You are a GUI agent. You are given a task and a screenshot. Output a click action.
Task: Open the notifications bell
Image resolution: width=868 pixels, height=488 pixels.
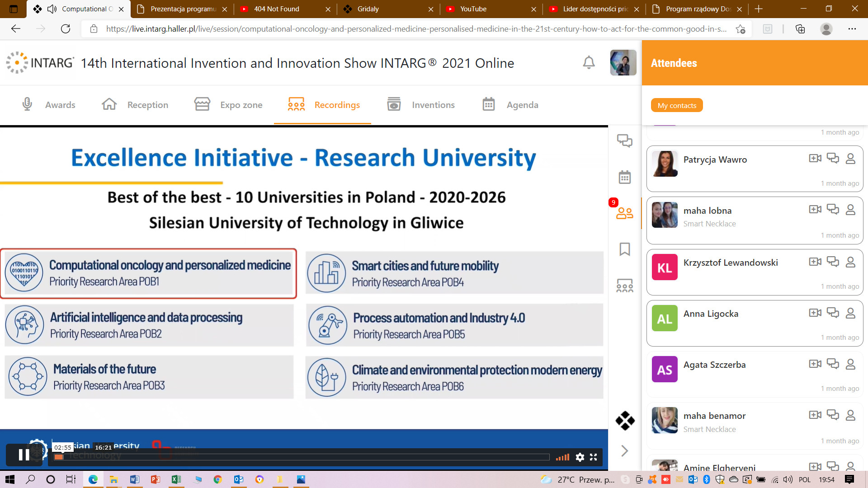coord(589,62)
